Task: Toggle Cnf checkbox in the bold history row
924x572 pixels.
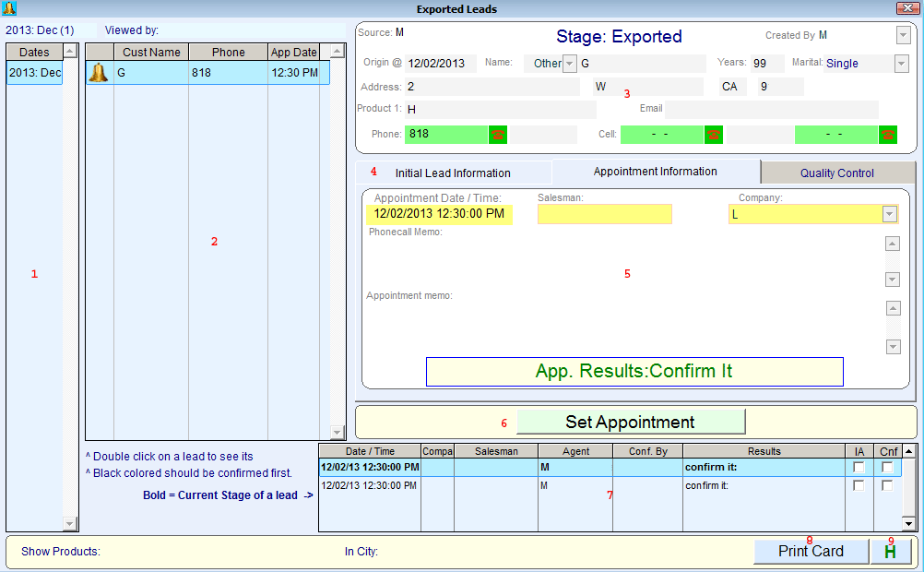Action: tap(887, 467)
